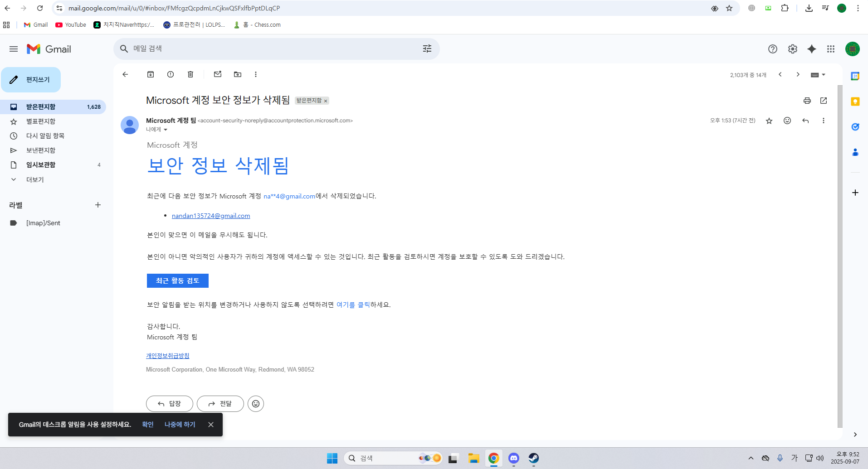Expand recipient details 나에게 arrow
This screenshot has width=868, height=469.
tap(166, 130)
